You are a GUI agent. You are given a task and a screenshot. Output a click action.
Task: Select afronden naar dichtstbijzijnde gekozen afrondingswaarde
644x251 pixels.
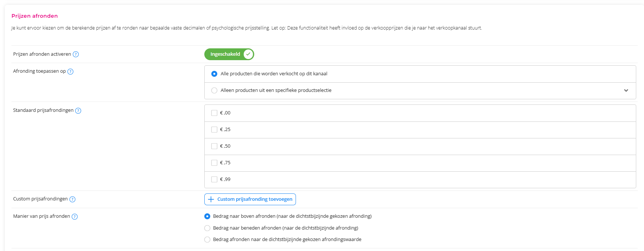click(207, 240)
